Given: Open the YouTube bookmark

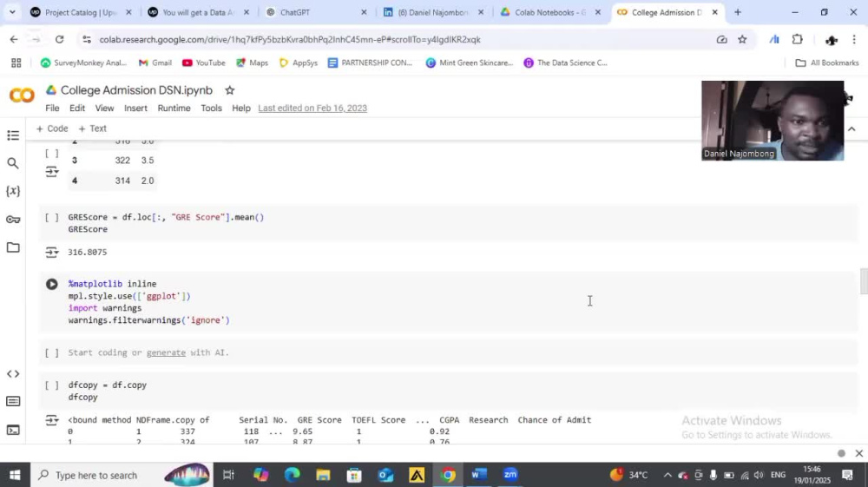Looking at the screenshot, I should click(x=204, y=63).
